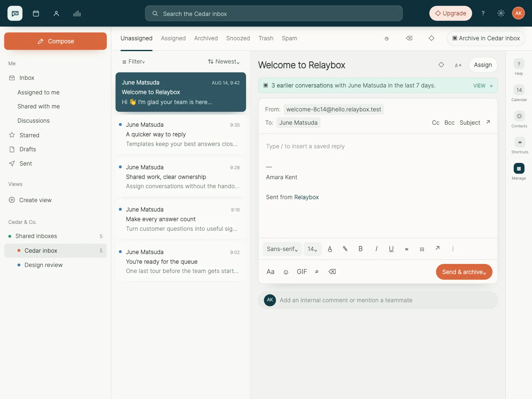Click the add participant icon beside Assign
Viewport: 532px width, 399px height.
458,65
